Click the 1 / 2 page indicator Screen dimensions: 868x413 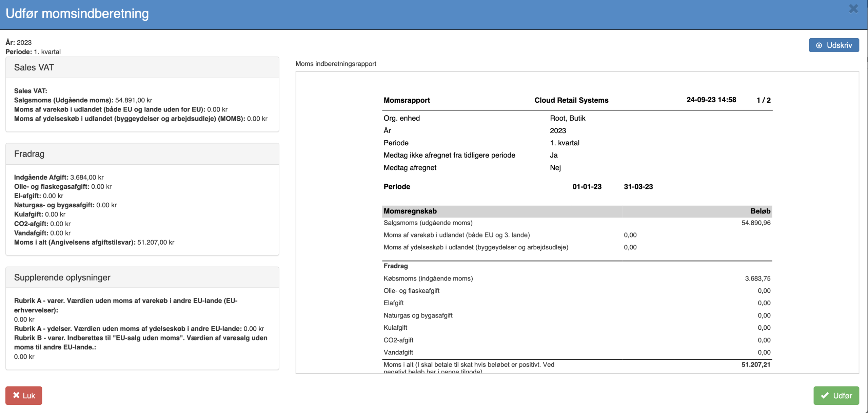tap(764, 100)
